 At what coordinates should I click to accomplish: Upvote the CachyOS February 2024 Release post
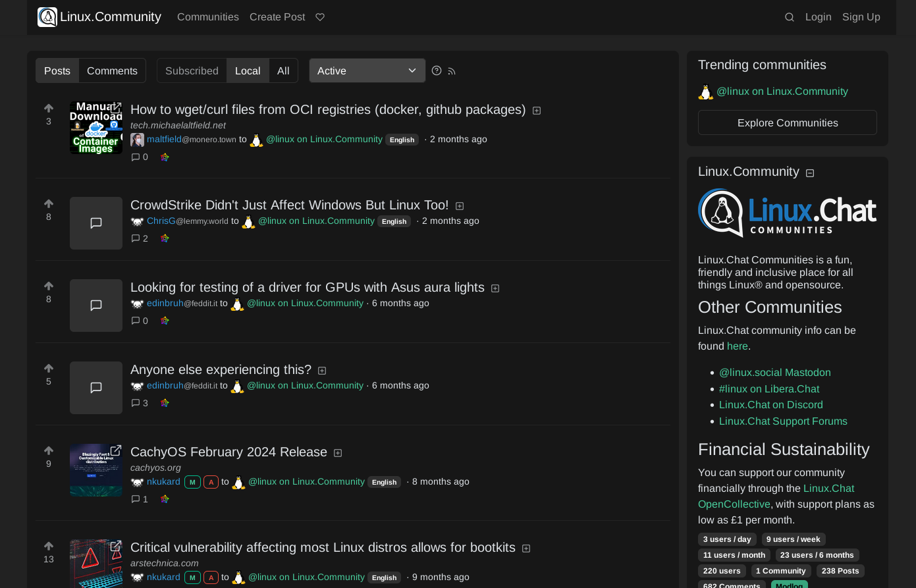[x=49, y=450]
